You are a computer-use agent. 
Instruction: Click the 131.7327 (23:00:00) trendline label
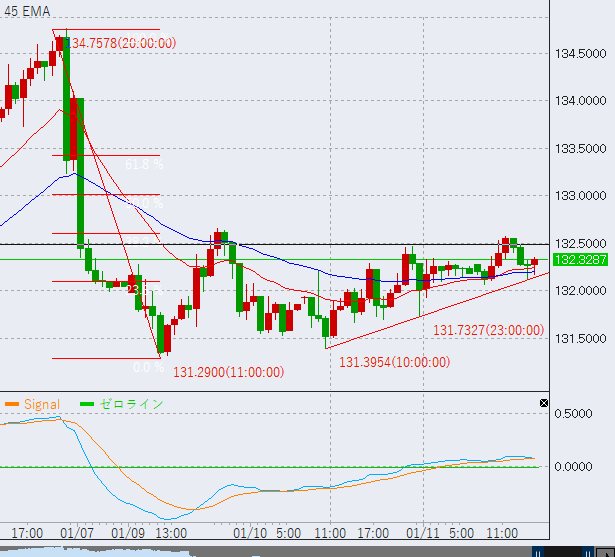[488, 330]
